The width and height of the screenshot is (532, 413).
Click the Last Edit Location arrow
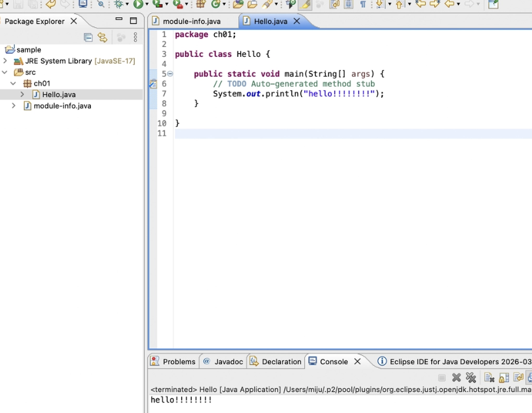tap(421, 4)
